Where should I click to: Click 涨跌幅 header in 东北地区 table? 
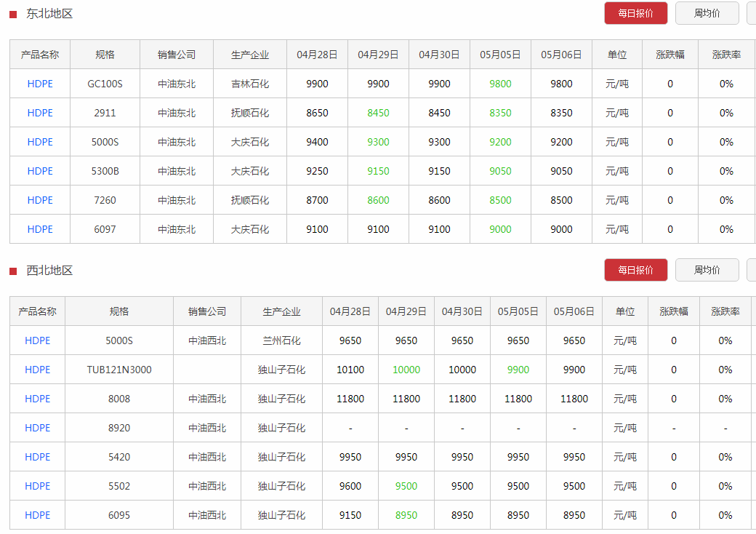pos(670,55)
